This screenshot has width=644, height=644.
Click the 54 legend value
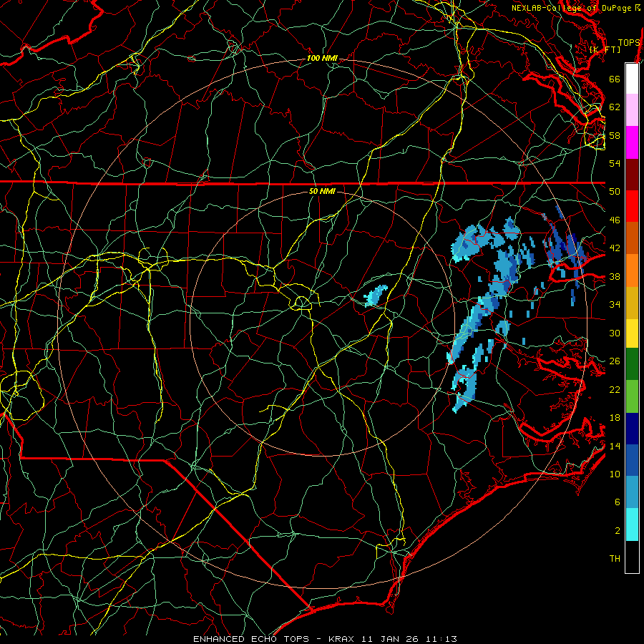pos(615,163)
